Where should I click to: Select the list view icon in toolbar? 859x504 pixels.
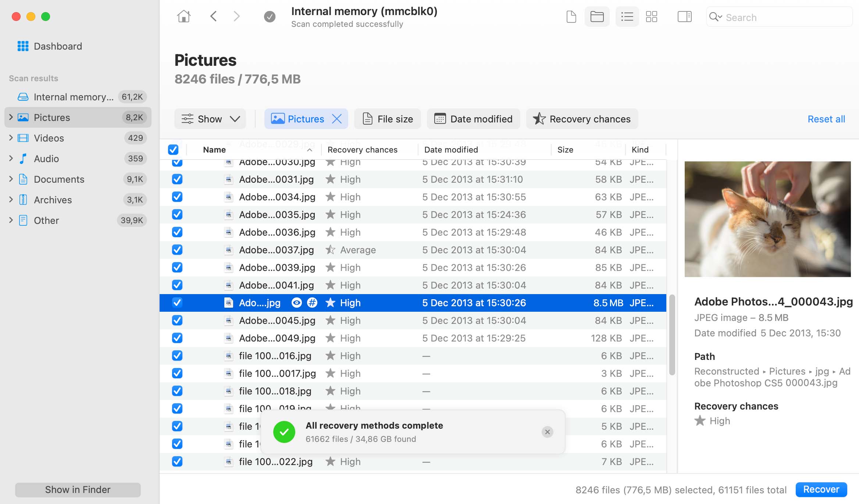pyautogui.click(x=626, y=17)
